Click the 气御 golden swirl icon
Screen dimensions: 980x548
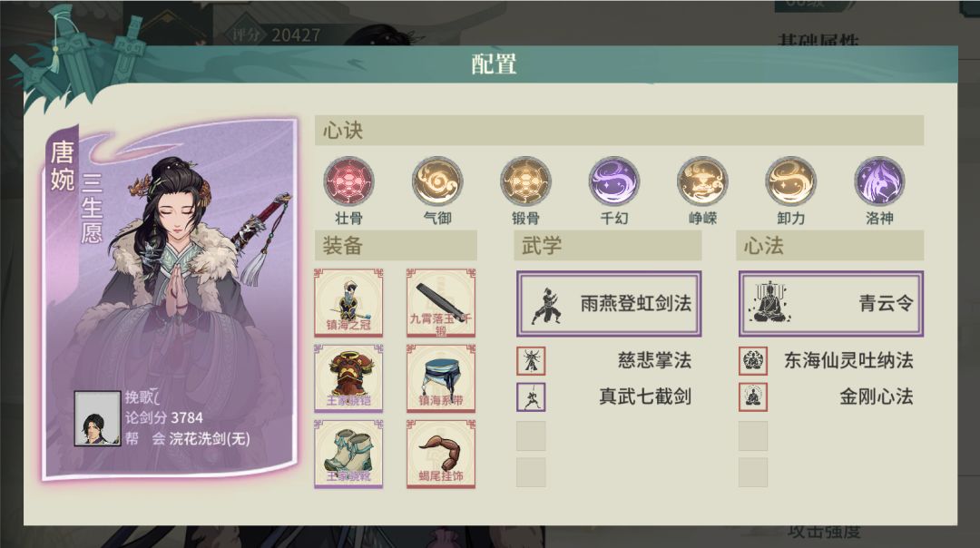436,181
